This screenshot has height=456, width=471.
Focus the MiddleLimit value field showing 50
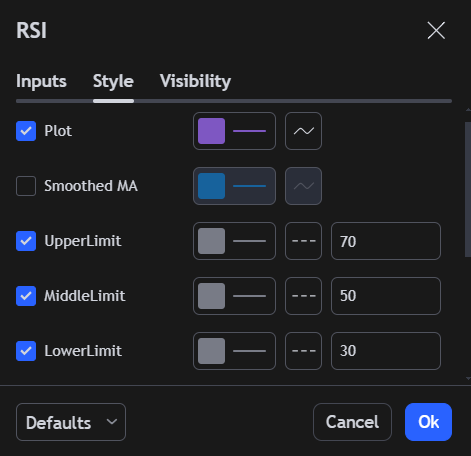(386, 296)
